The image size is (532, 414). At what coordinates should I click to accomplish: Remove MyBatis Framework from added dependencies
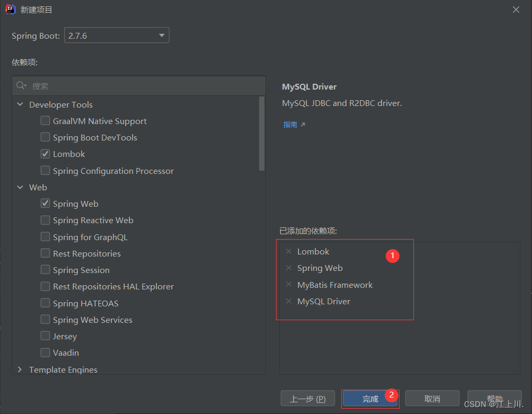[x=289, y=284]
